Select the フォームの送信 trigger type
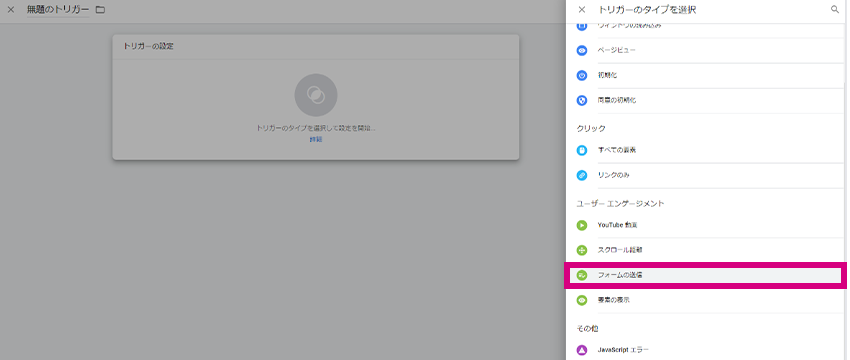Screen dimensions: 850x360 [706, 275]
